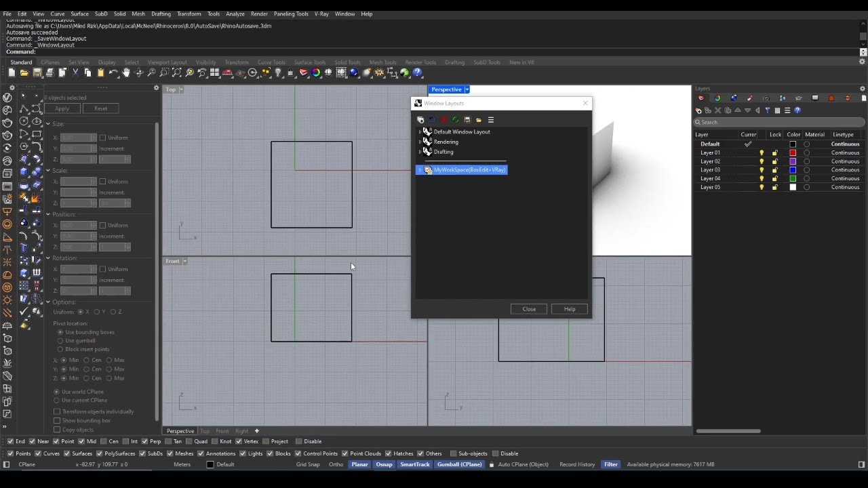Lock Layer 03 with its padlock icon

click(776, 169)
